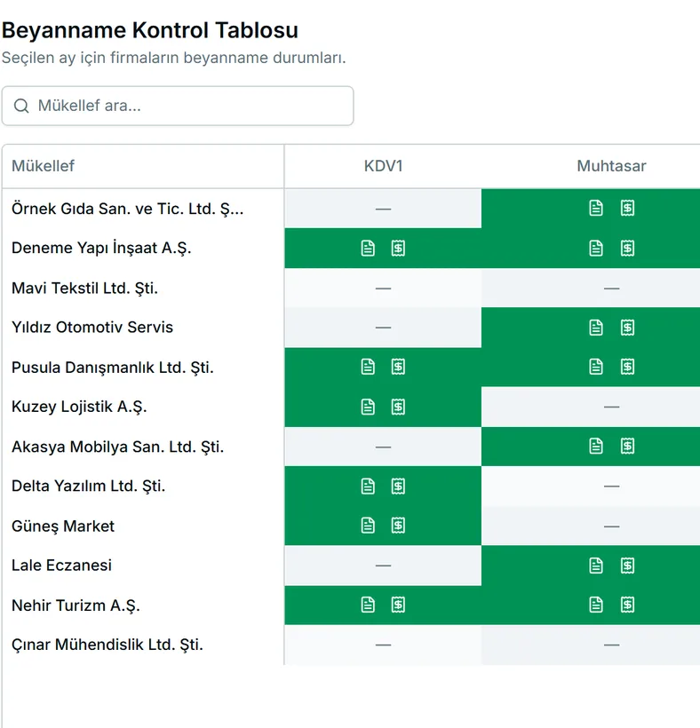Select taxpayer Delta Yazılım Ltd. Şti.
The width and height of the screenshot is (700, 728).
[88, 487]
